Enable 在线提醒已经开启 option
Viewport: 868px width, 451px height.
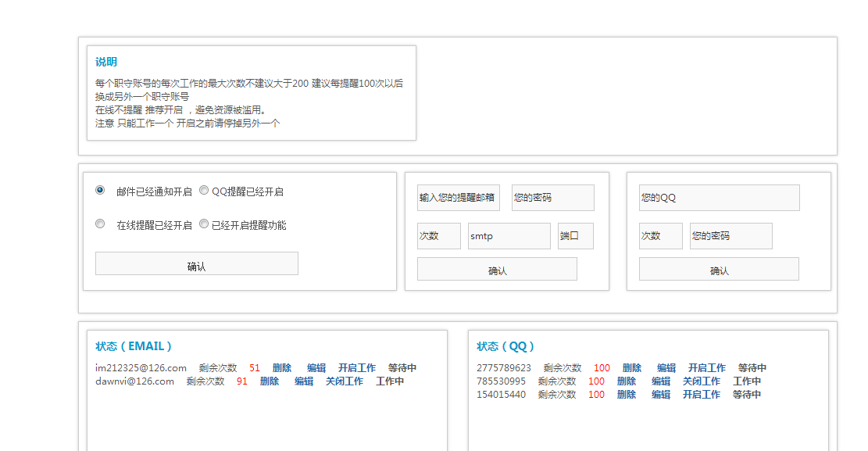coord(100,224)
